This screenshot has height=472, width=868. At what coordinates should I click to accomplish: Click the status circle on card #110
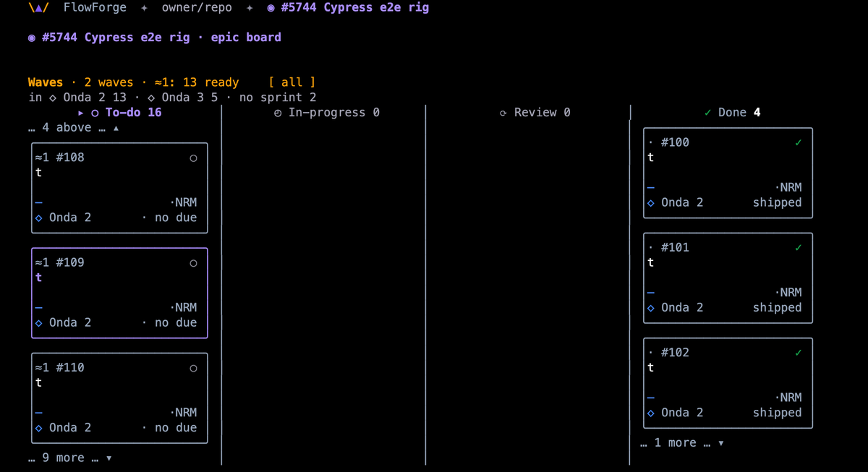pyautogui.click(x=193, y=369)
